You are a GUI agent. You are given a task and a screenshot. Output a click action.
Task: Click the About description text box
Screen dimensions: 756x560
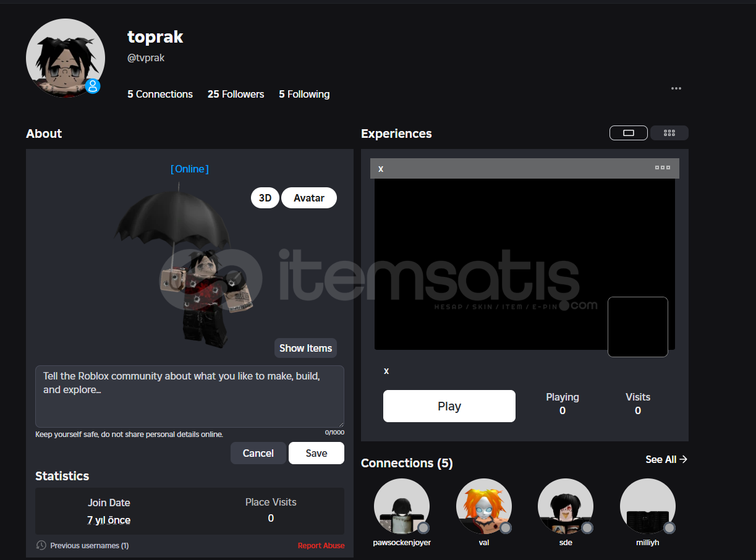point(190,396)
